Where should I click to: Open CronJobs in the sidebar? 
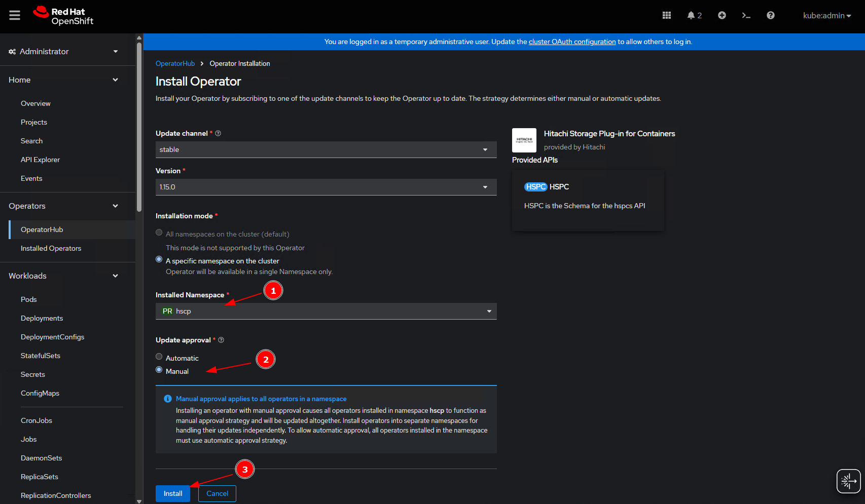tap(37, 420)
